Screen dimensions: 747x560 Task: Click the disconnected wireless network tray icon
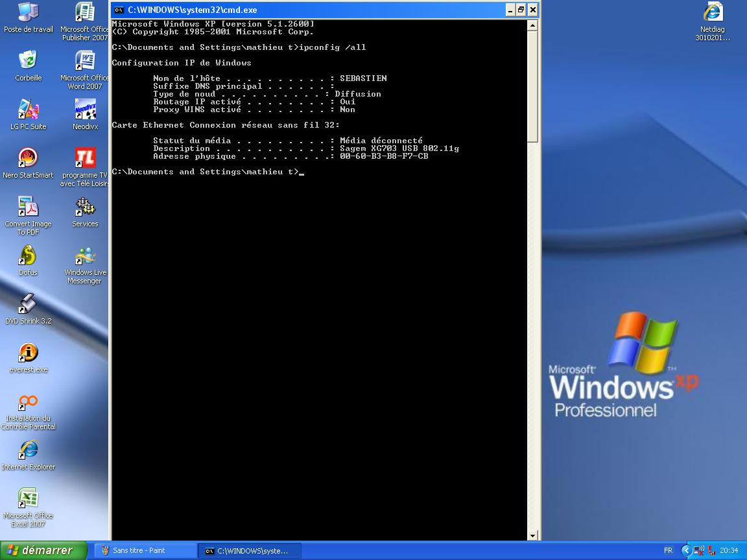[699, 550]
